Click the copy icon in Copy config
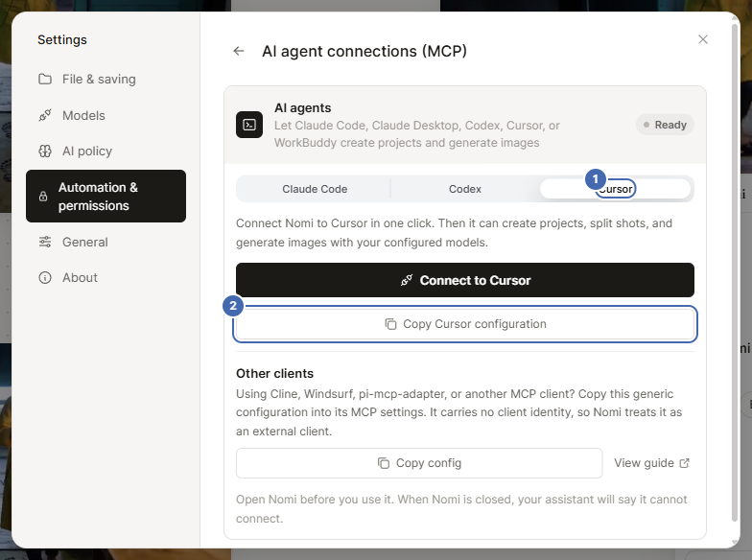This screenshot has width=752, height=560. [x=384, y=463]
